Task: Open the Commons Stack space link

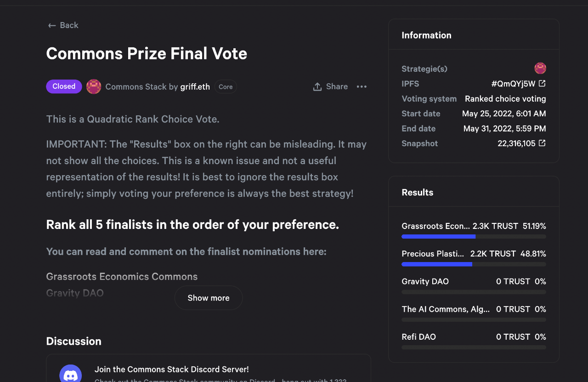Action: [136, 86]
